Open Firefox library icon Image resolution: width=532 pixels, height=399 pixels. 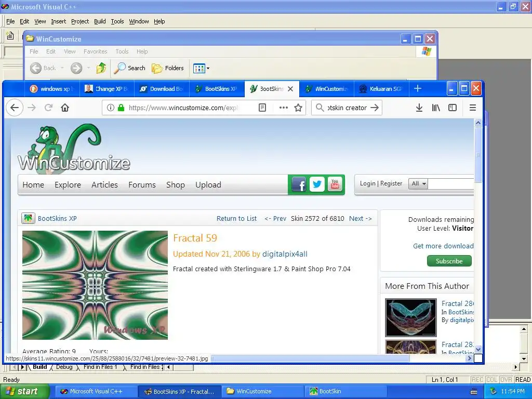[436, 108]
